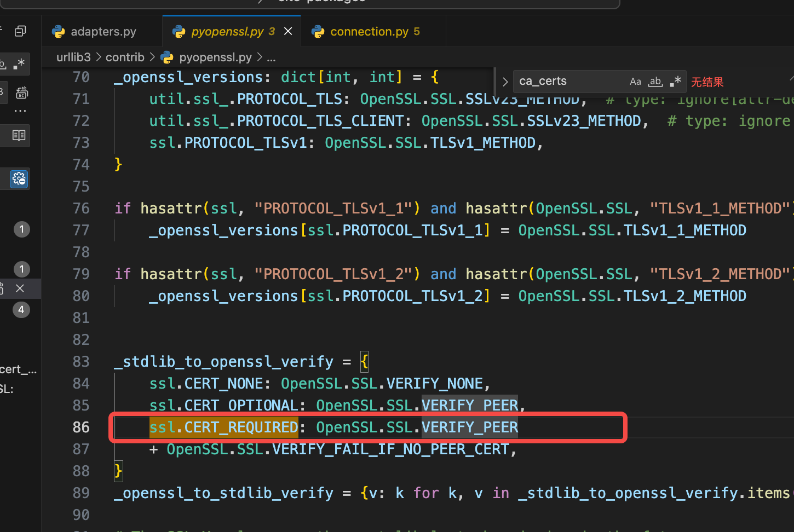
Task: Click line number 70 in the gutter
Action: point(81,77)
